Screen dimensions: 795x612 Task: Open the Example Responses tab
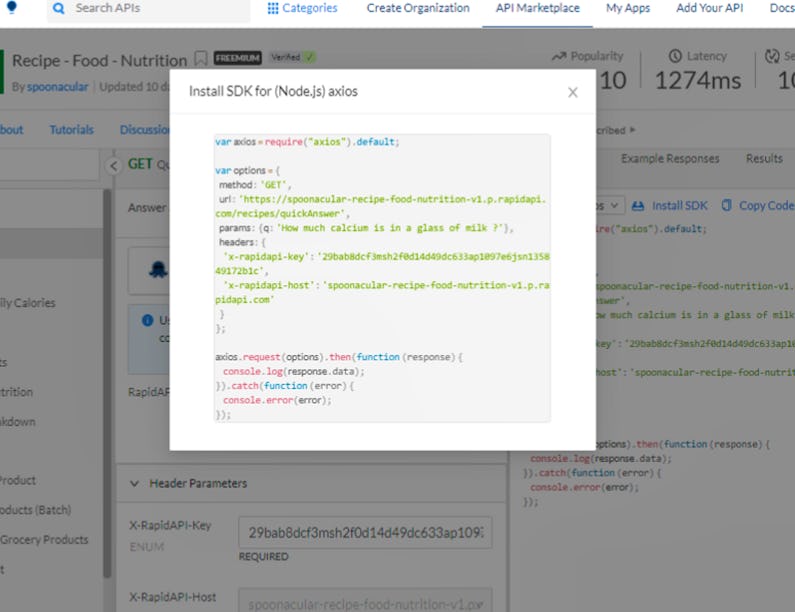[x=670, y=159]
